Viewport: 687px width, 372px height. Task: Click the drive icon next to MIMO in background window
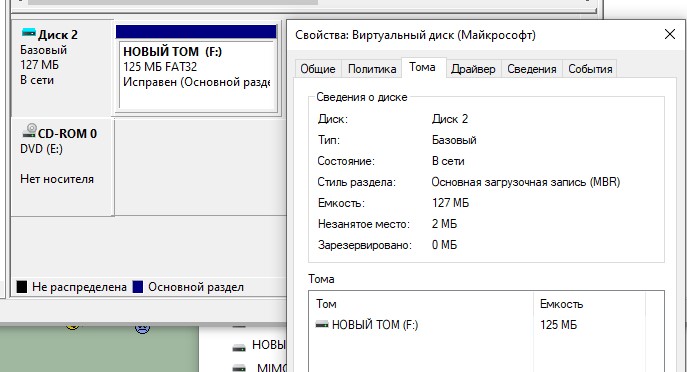coord(239,368)
